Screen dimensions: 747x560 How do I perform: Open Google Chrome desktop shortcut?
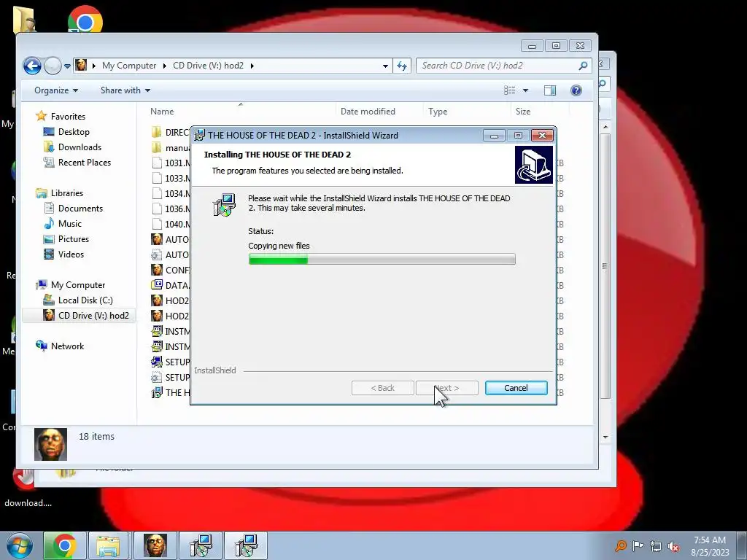(85, 20)
